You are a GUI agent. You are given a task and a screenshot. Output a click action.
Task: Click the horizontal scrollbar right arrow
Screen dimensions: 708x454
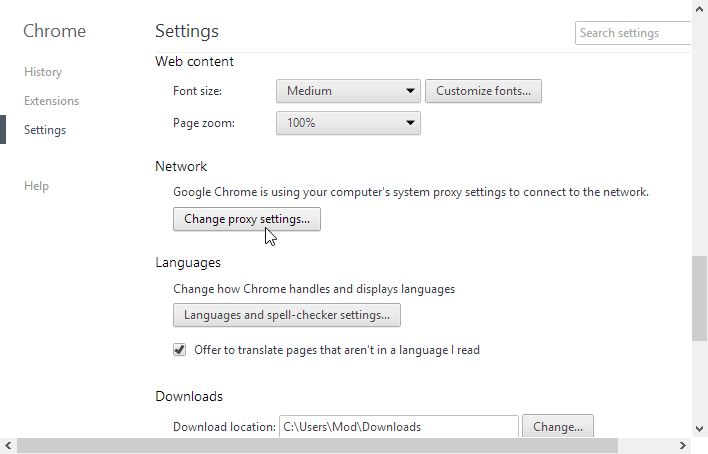pyautogui.click(x=684, y=446)
